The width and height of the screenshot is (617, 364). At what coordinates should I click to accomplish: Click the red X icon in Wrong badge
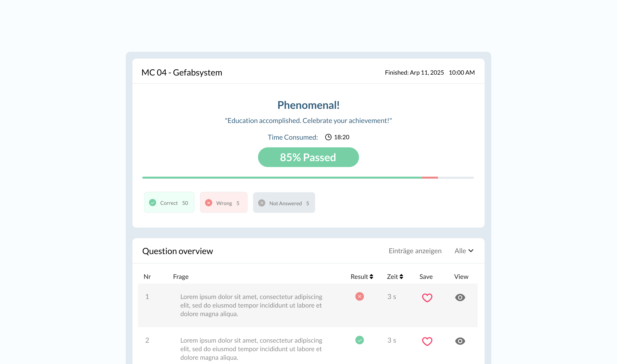coord(209,203)
